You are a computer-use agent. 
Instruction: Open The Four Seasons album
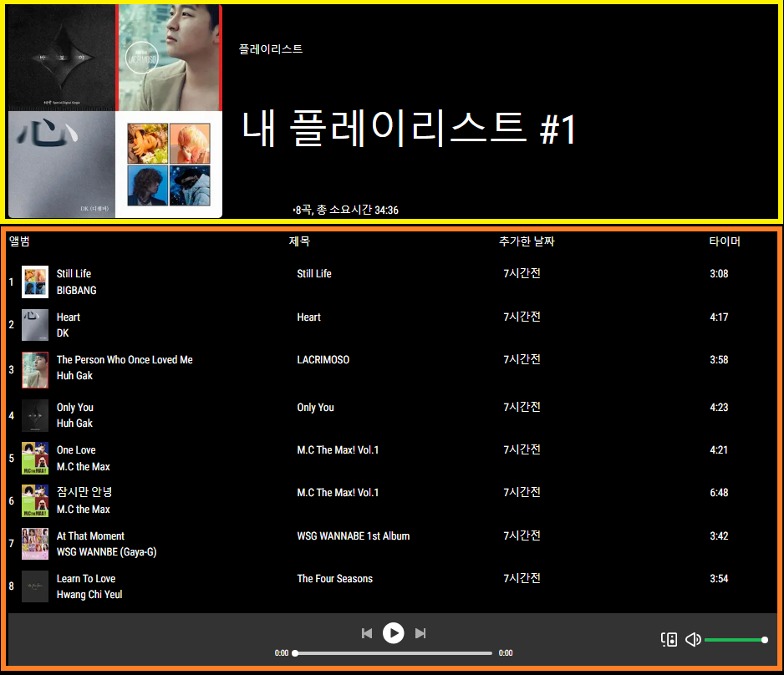click(334, 579)
